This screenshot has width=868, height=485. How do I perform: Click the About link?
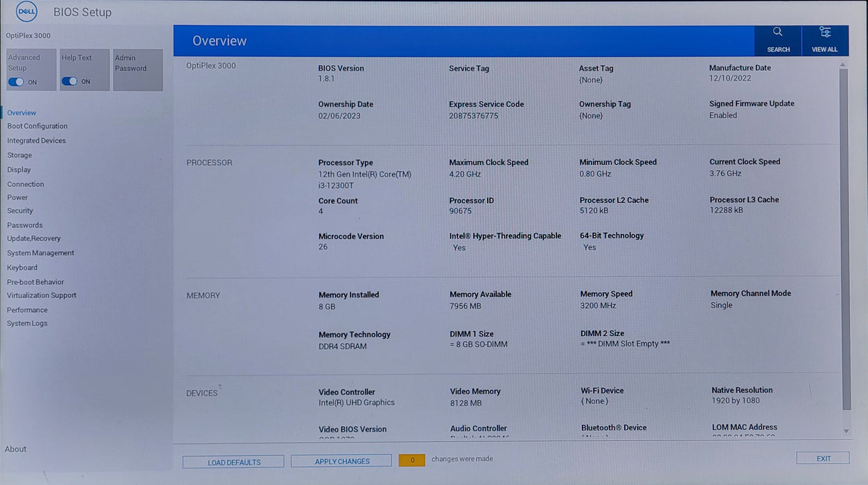click(x=15, y=449)
